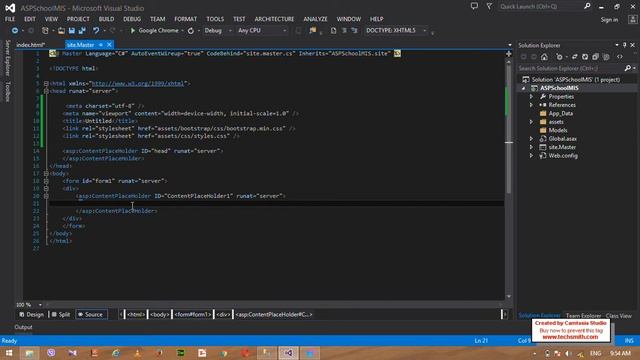
Task: Click the Search Solution Explorer input field
Action: (x=570, y=68)
